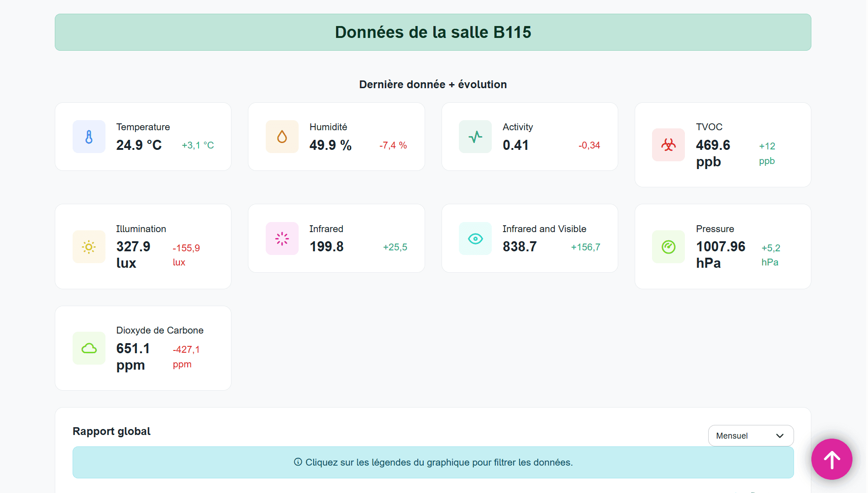
Task: Click the CO2 change value -427,1 ppm
Action: coord(186,356)
